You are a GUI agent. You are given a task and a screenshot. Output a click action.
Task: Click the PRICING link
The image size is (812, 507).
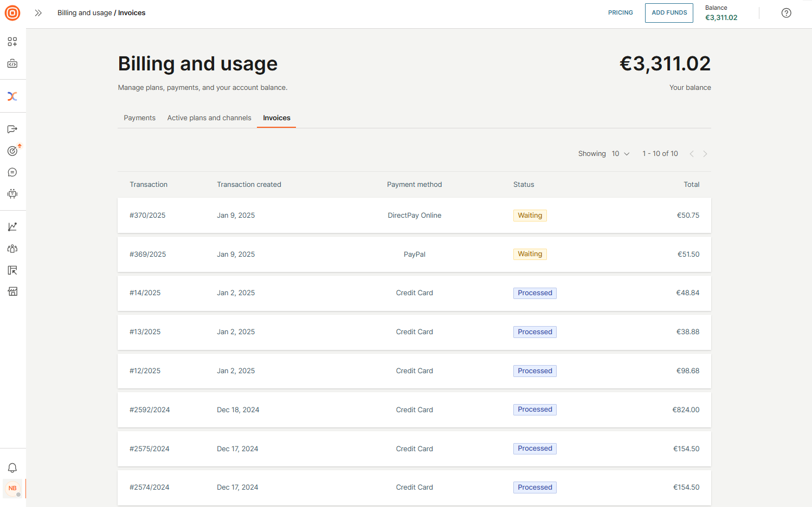[x=620, y=13]
